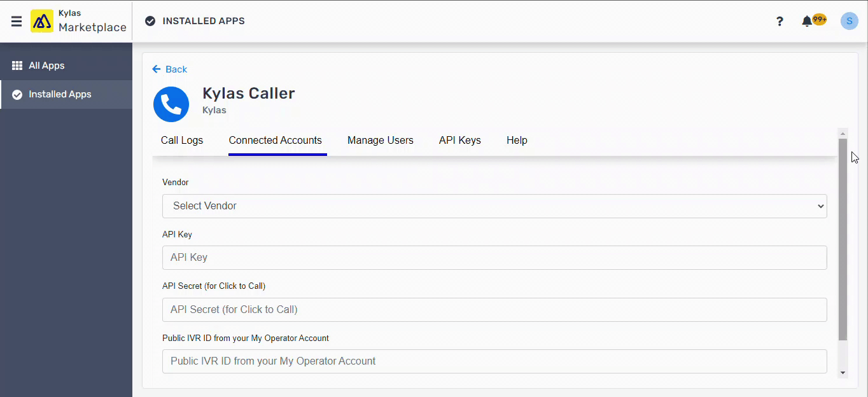The width and height of the screenshot is (868, 397).
Task: Click the back arrow icon
Action: 157,69
